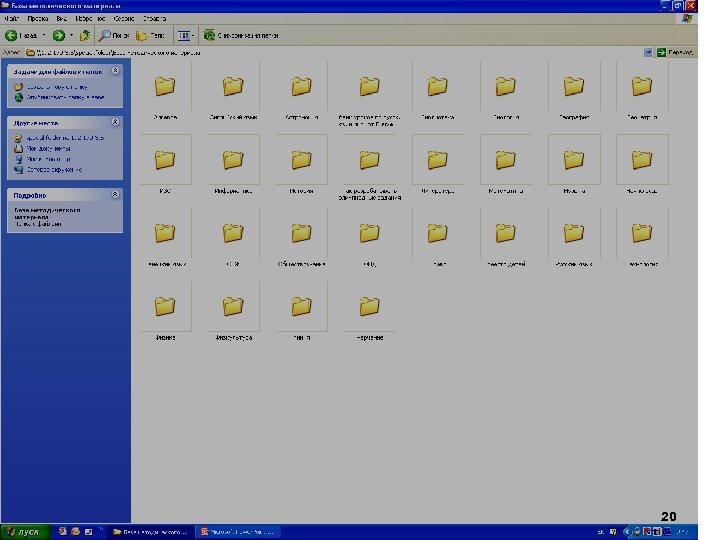Click inside the address bar path field
This screenshot has width=720, height=540.
click(x=333, y=52)
